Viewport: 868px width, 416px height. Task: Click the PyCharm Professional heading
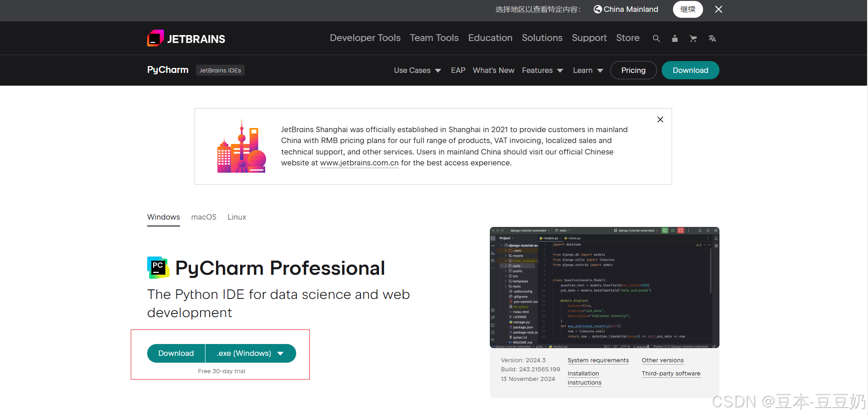(x=280, y=268)
